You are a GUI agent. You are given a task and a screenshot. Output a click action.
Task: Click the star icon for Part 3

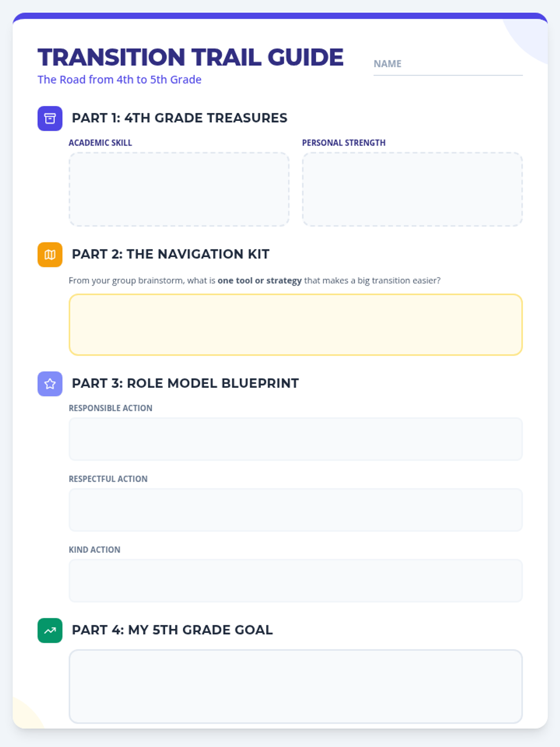pos(50,384)
